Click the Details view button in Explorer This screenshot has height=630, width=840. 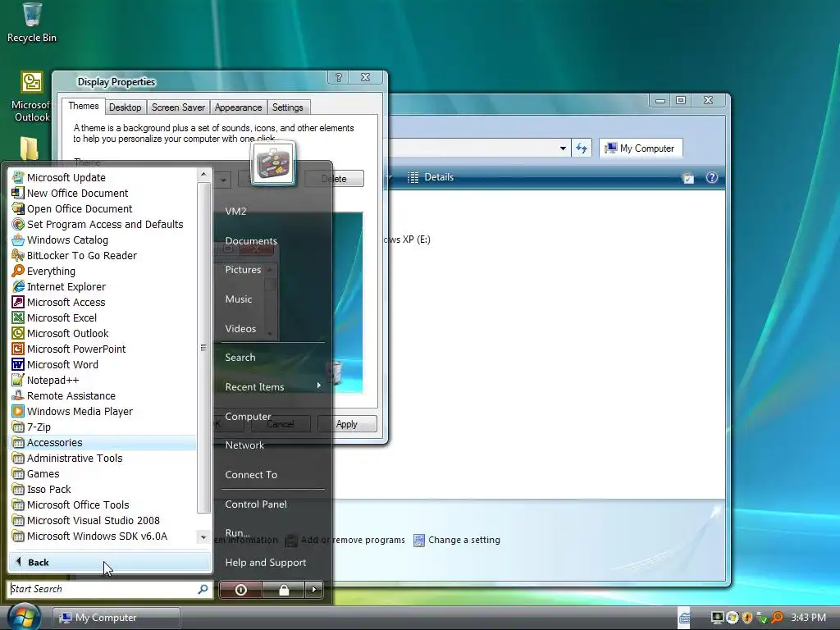(x=431, y=177)
